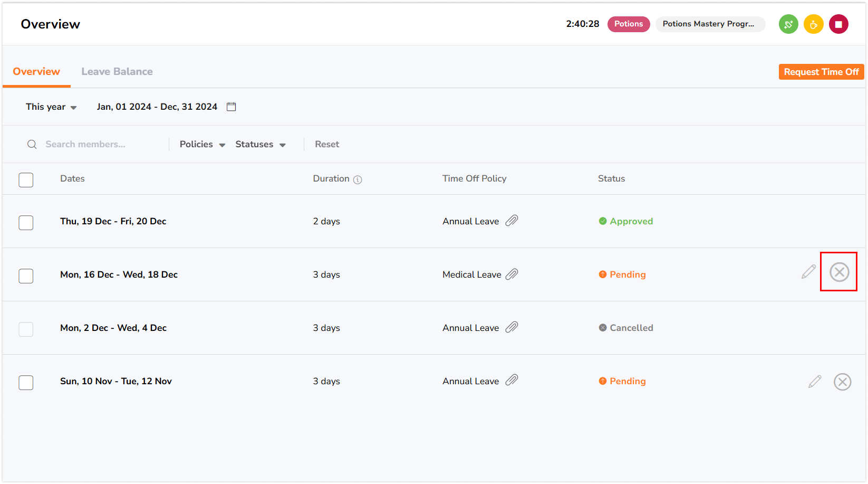The height and width of the screenshot is (484, 868).
Task: Click Annual Leave in the 2 Dec row
Action: (470, 328)
